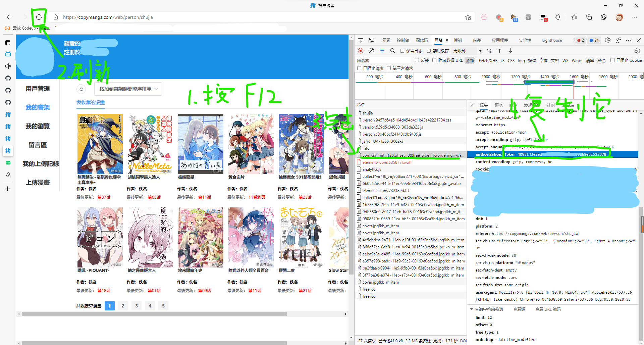Switch to 控制台 DevTools tab
Image resolution: width=644 pixels, height=345 pixels.
(403, 40)
